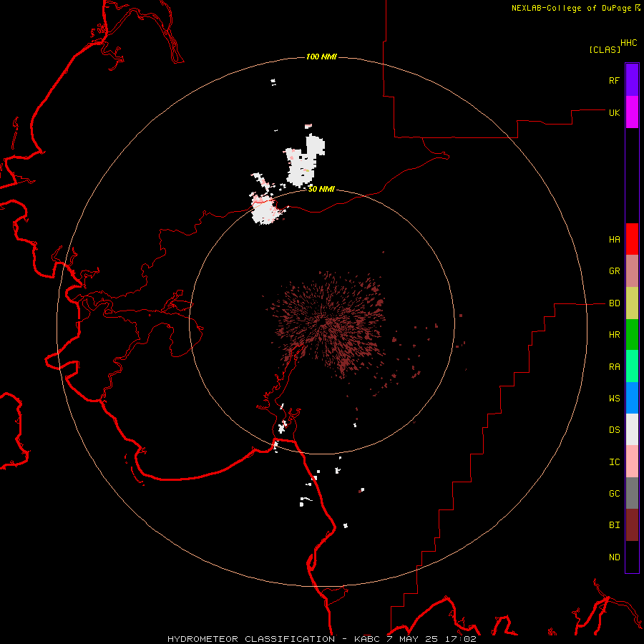Click the WS legend label
The height and width of the screenshot is (644, 644).
click(x=614, y=398)
